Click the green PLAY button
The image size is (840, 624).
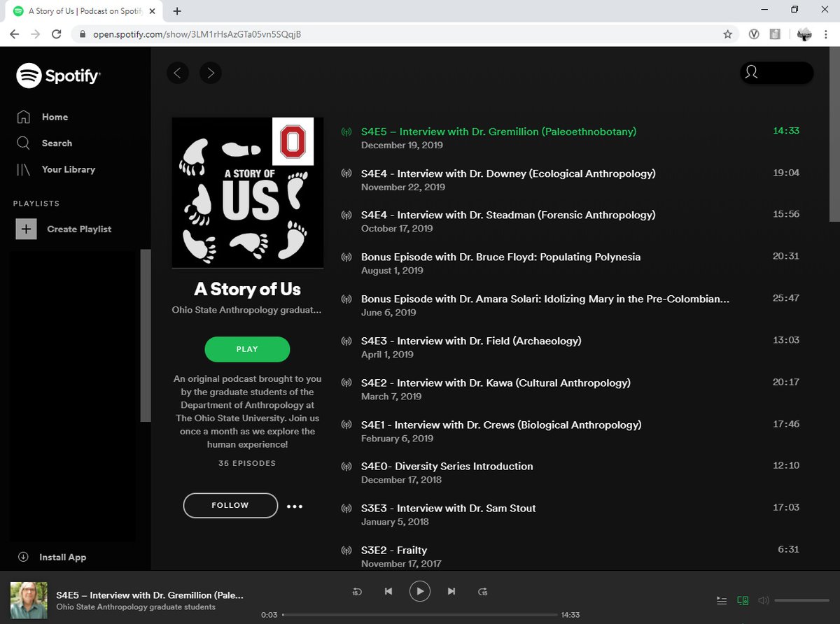pos(247,349)
